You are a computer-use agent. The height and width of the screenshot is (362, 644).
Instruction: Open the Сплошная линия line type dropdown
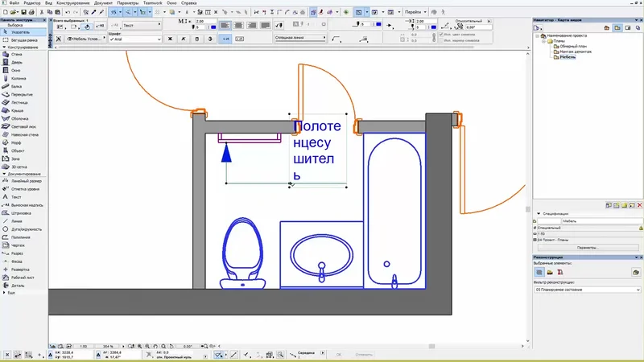pyautogui.click(x=299, y=38)
